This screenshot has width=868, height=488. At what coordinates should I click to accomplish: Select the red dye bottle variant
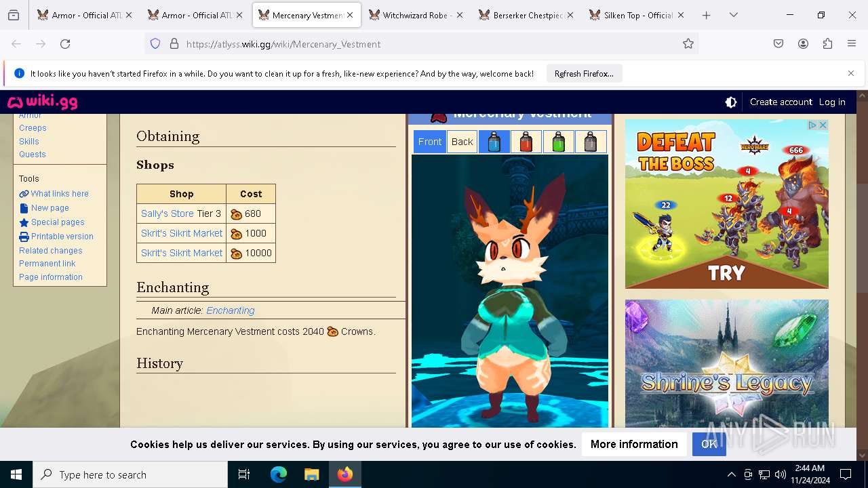[526, 142]
